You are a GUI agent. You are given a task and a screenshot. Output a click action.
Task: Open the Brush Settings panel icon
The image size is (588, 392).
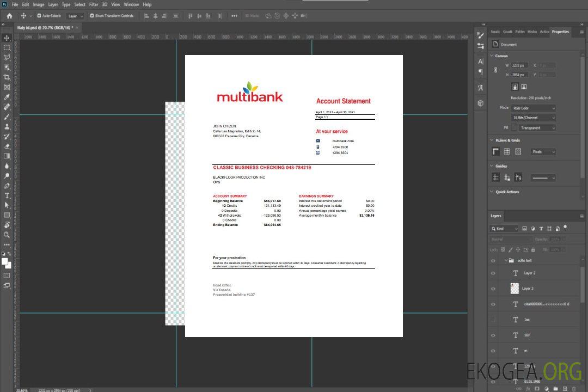point(481,35)
